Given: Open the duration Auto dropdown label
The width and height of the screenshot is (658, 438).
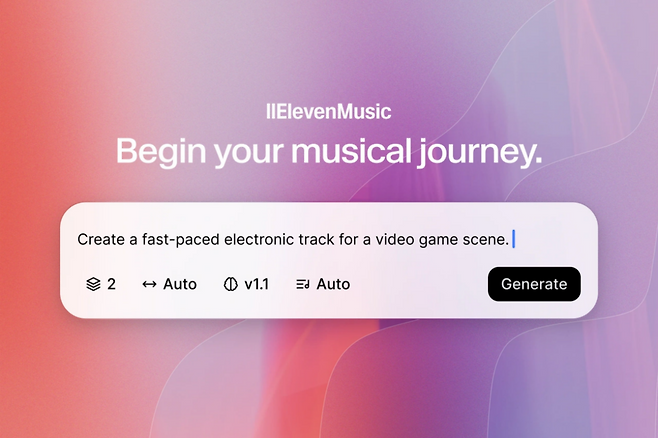Looking at the screenshot, I should [180, 284].
